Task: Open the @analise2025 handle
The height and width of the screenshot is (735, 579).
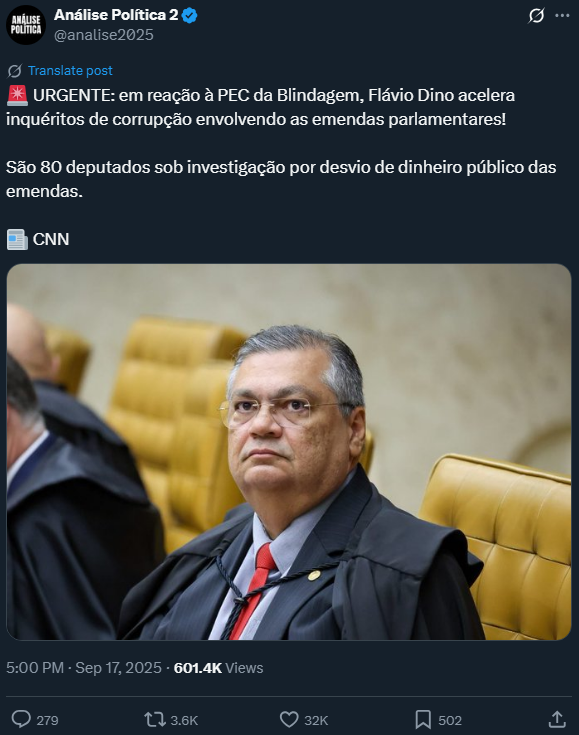Action: 104,35
